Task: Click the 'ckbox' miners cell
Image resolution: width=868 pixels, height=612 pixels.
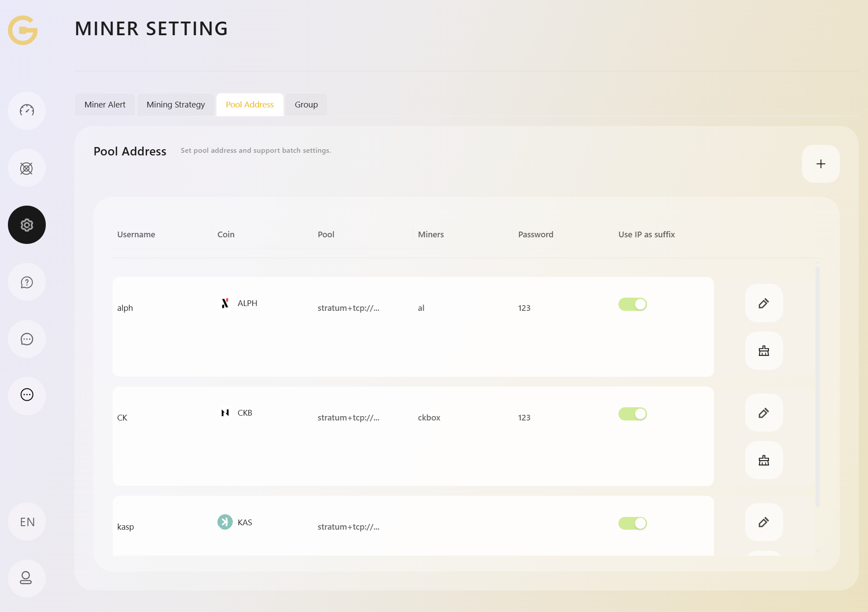Action: 429,417
